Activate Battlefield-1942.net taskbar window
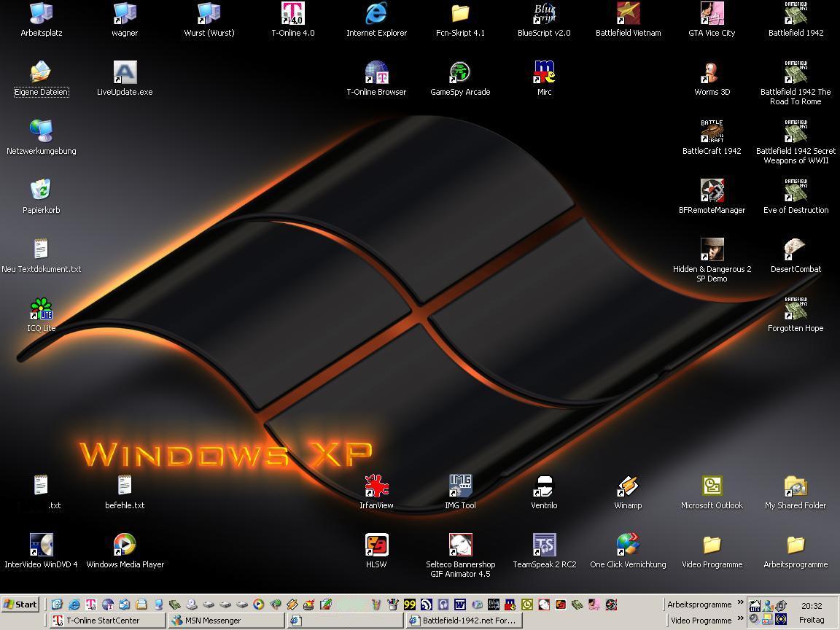The image size is (840, 630). tap(464, 621)
